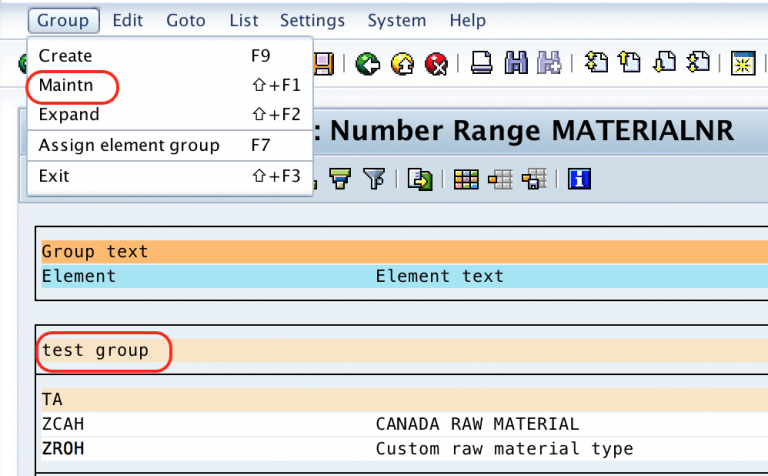Click the Select Layout grid icon
This screenshot has height=476, width=768.
500,180
